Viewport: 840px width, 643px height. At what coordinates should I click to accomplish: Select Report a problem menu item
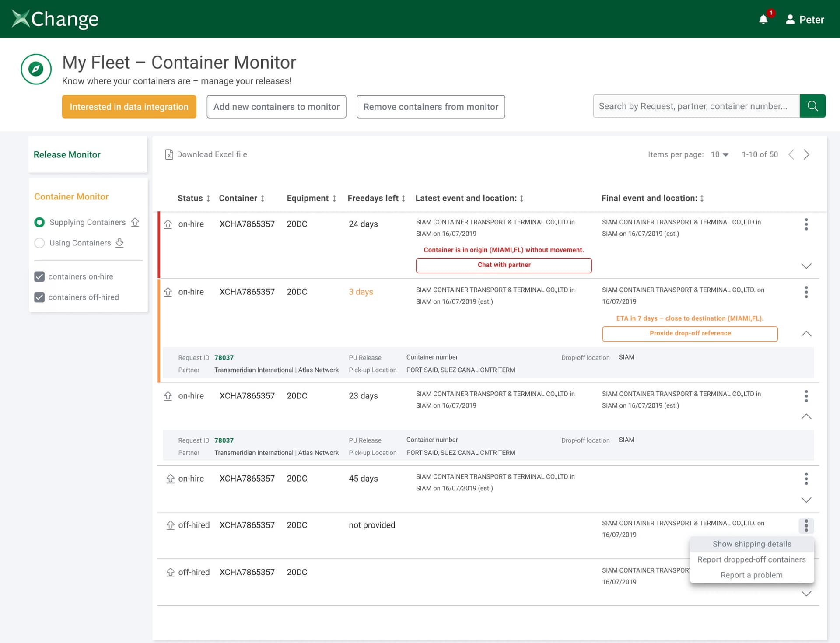tap(752, 575)
